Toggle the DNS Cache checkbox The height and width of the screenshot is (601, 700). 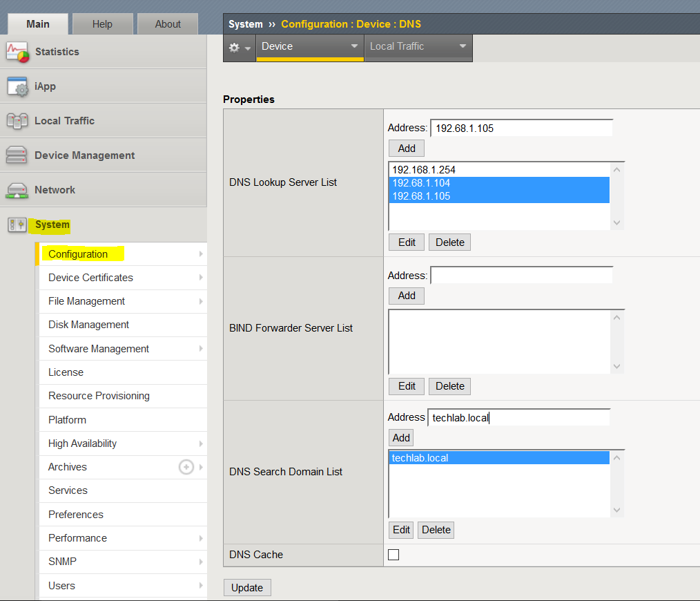(393, 555)
